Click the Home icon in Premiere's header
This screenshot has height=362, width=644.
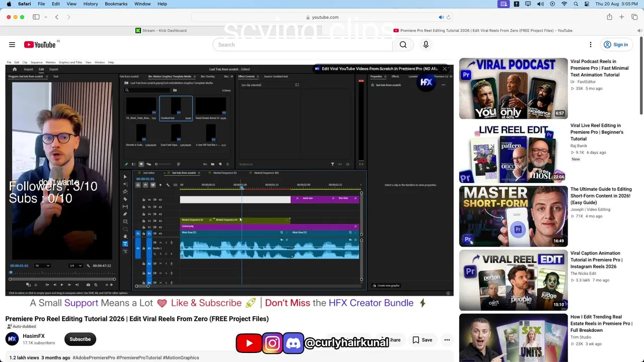[x=15, y=69]
